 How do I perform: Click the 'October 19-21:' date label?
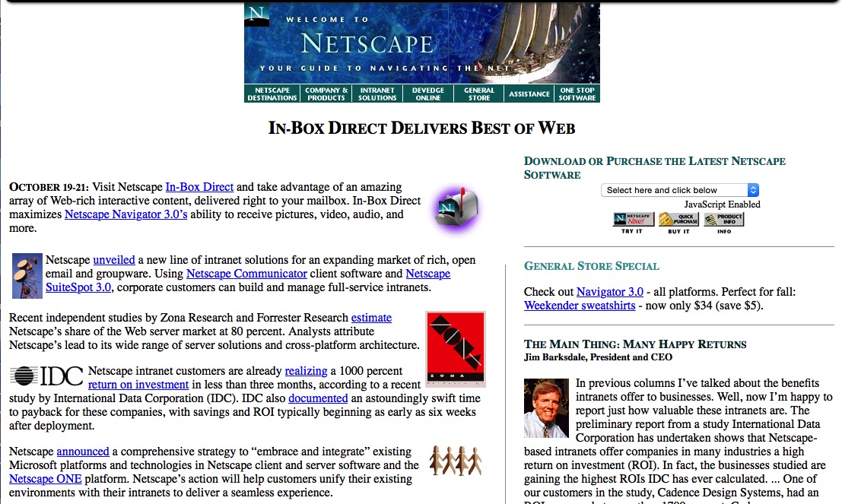click(49, 187)
